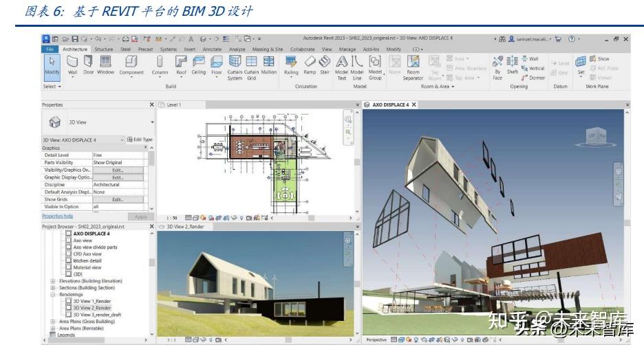Viewport: 644px width, 347px height.
Task: Choose the Curtain Grid tool
Action: [251, 67]
